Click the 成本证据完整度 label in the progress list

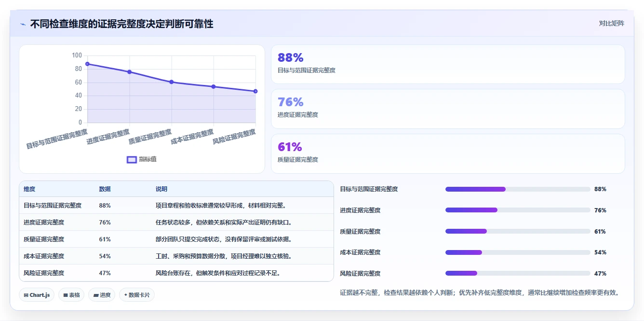point(360,252)
